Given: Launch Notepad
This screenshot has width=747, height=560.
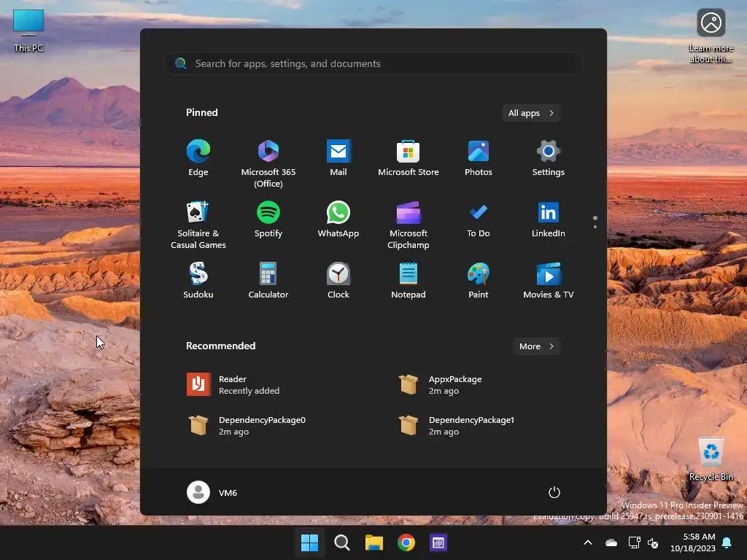Looking at the screenshot, I should pyautogui.click(x=409, y=281).
